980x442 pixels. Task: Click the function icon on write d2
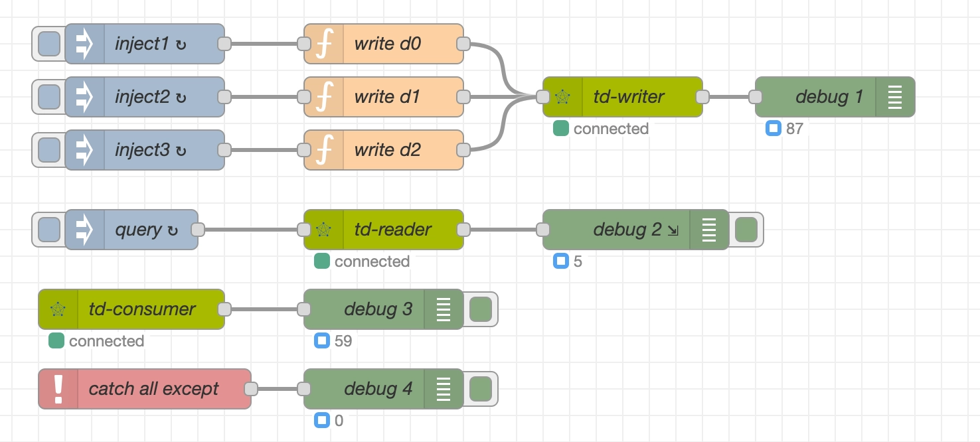[324, 150]
